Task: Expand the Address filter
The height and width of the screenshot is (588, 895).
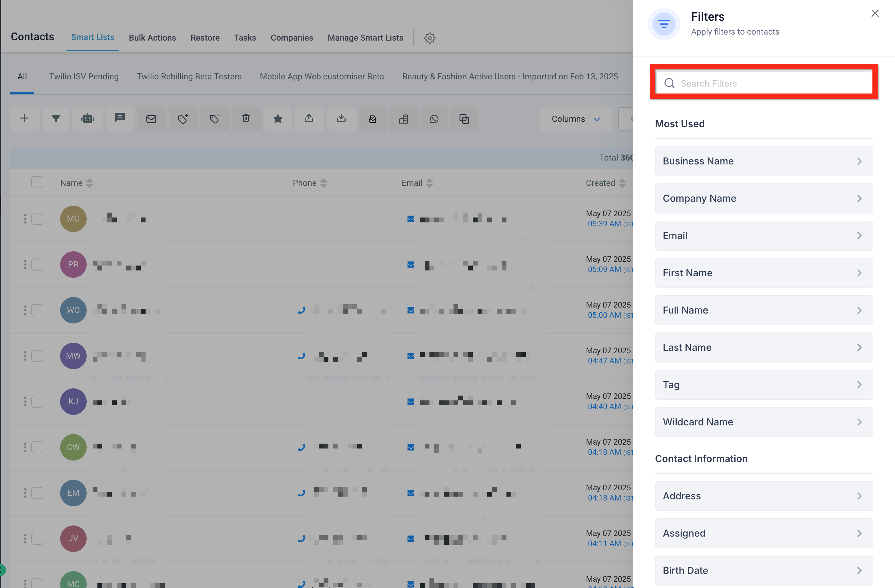Action: [764, 496]
